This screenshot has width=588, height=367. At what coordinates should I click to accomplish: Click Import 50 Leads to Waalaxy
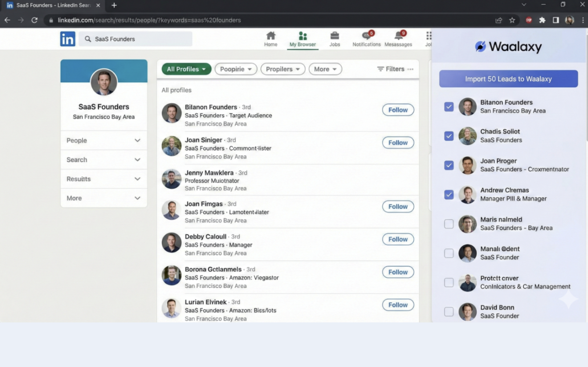point(508,79)
